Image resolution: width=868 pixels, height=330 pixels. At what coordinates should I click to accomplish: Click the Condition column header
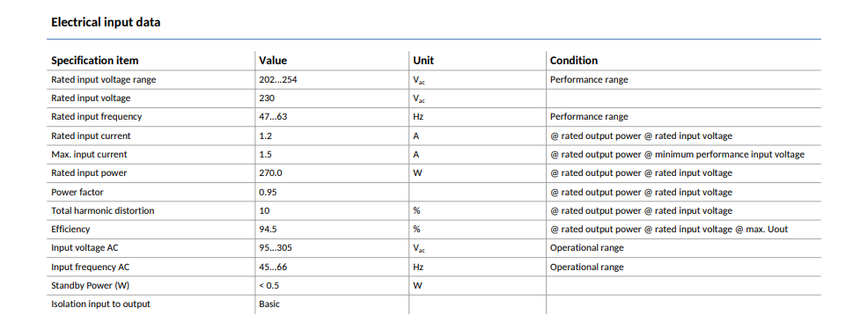click(x=574, y=61)
